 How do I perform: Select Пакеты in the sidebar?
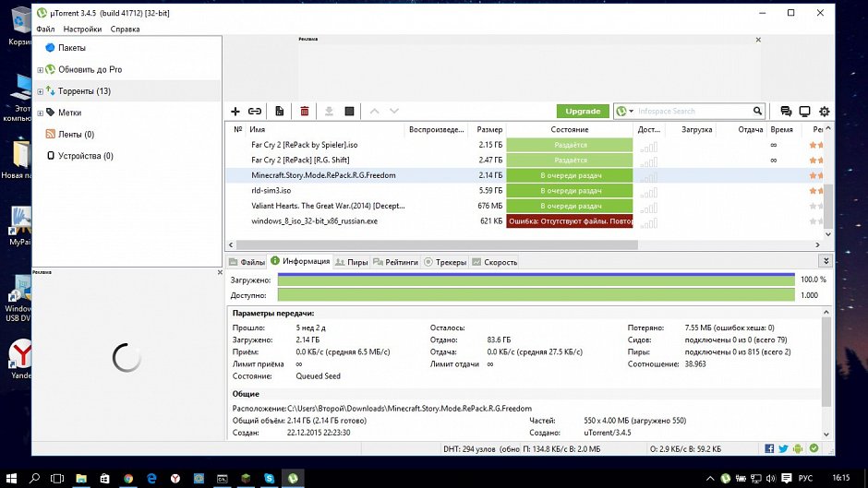[x=71, y=48]
